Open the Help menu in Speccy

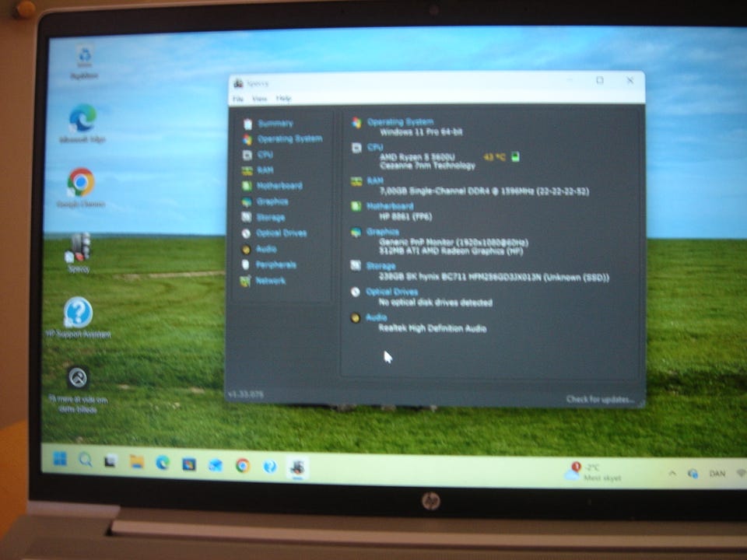click(x=283, y=99)
